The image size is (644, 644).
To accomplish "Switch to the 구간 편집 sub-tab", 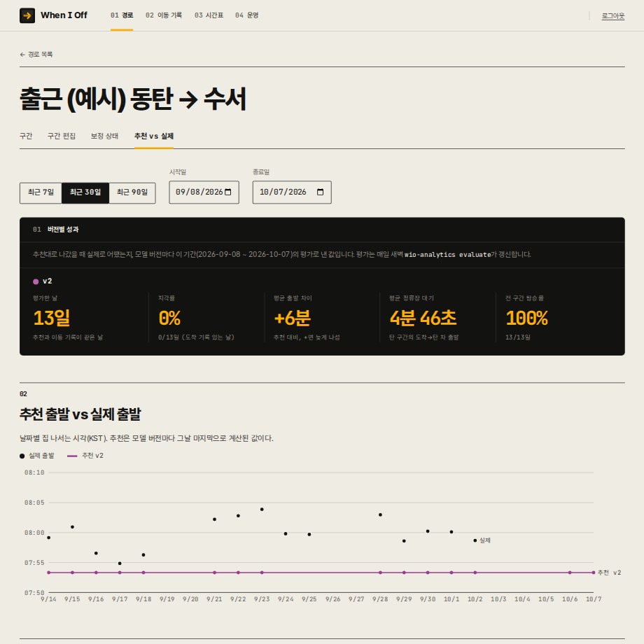I will (x=61, y=136).
